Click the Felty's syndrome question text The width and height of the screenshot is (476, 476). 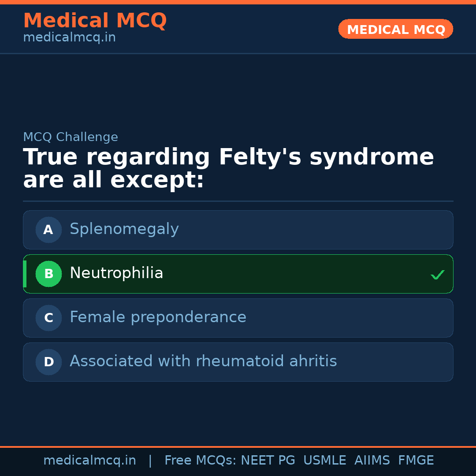point(228,169)
